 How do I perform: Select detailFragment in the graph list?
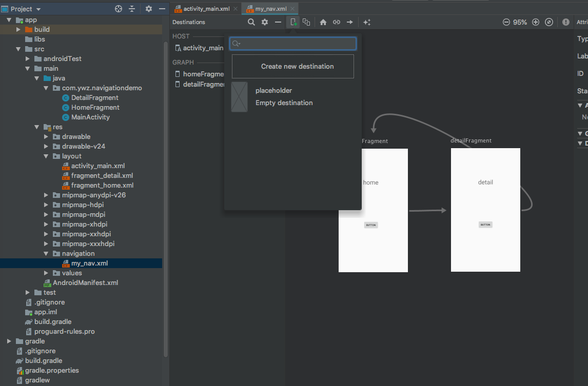click(x=199, y=84)
